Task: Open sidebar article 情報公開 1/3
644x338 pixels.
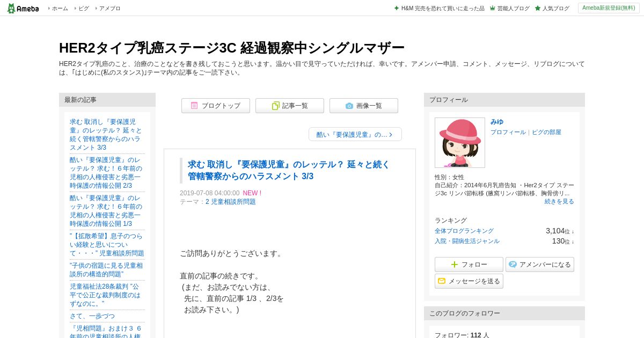Action: click(107, 211)
